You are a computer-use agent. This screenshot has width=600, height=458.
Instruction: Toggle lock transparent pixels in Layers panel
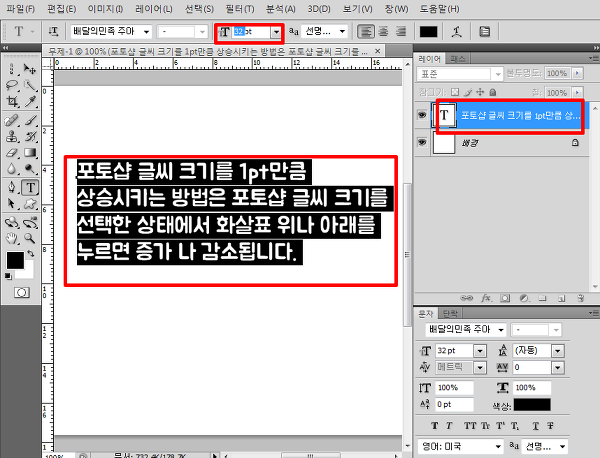455,92
